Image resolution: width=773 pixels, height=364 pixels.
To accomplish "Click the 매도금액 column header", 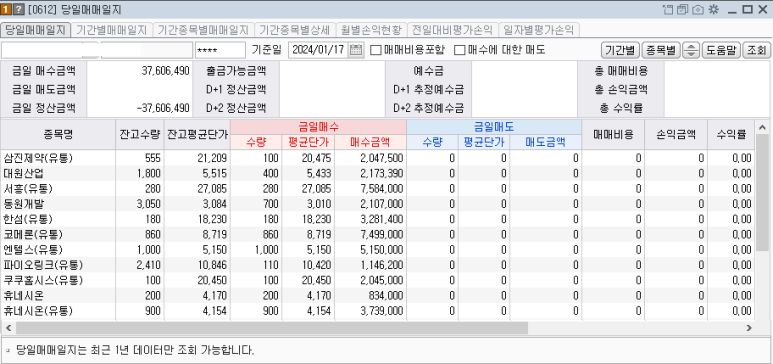I will pos(545,142).
